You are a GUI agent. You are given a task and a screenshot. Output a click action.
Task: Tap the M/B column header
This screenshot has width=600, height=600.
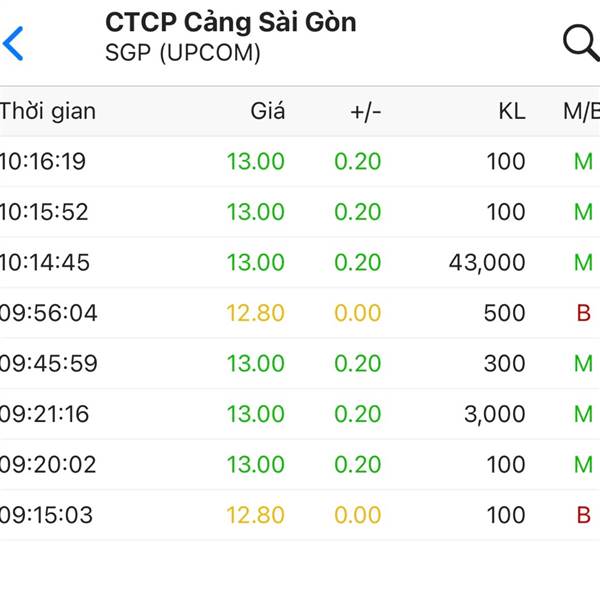[581, 112]
